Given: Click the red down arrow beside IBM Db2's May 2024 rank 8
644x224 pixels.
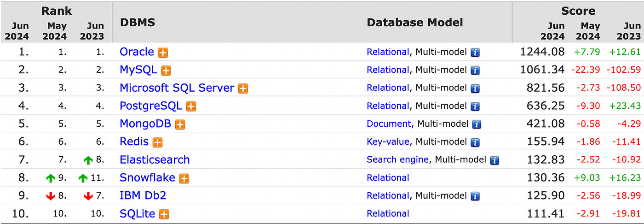Looking at the screenshot, I should pyautogui.click(x=51, y=196).
